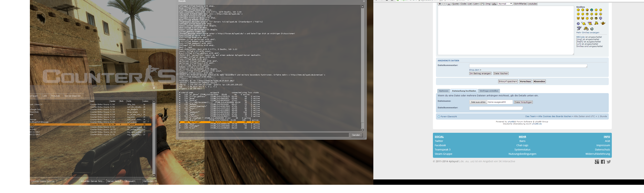The width and height of the screenshot is (644, 193).
Task: Save the draft with Entwurf speichern
Action: [508, 81]
